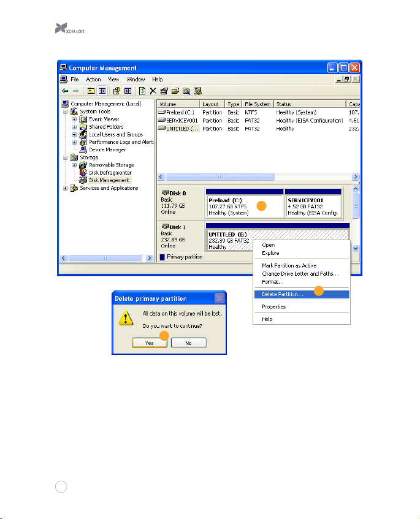Expand the Event Viewer node
This screenshot has height=519, width=420.
pyautogui.click(x=74, y=119)
